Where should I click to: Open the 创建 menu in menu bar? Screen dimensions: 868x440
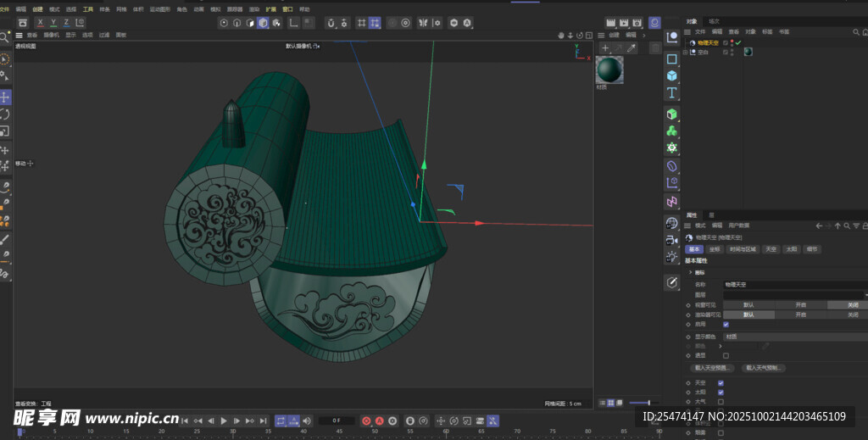point(37,8)
